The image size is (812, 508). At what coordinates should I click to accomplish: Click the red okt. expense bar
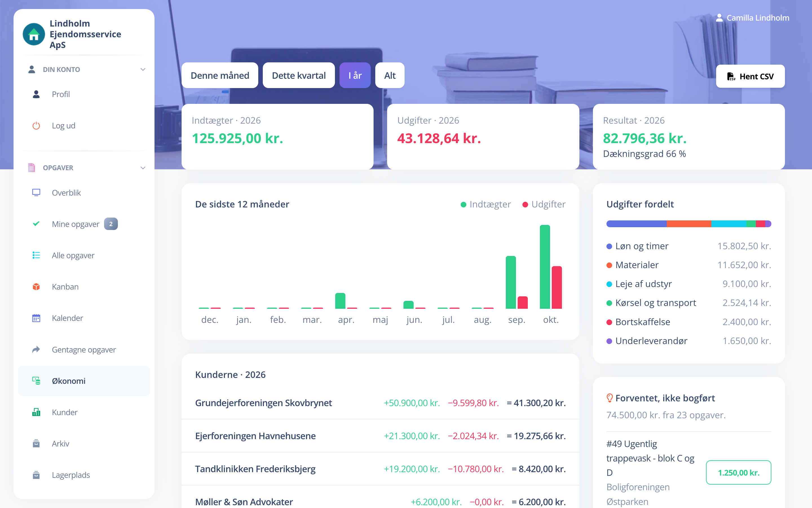557,287
